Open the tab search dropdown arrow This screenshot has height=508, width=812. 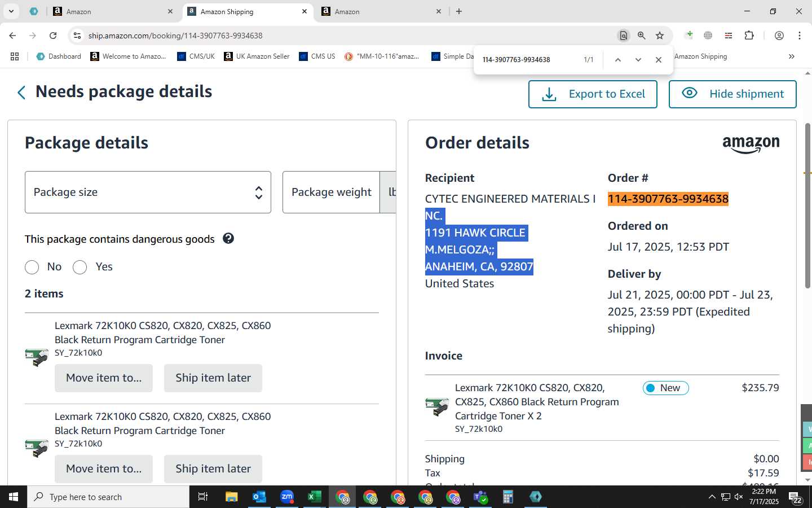tap(11, 11)
